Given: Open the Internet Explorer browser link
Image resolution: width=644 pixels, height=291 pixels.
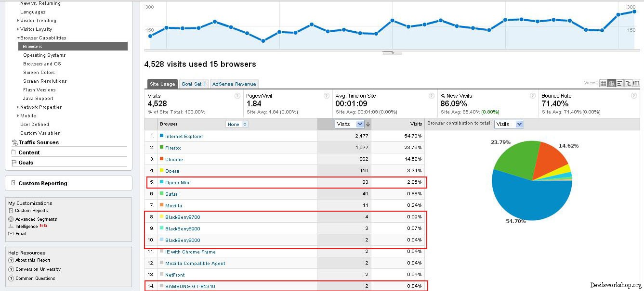Looking at the screenshot, I should click(x=184, y=137).
